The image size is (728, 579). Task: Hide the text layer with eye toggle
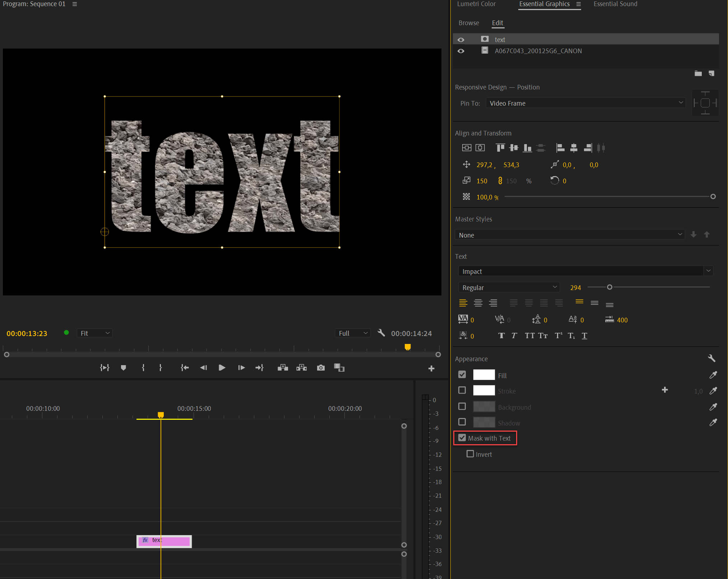coord(461,39)
